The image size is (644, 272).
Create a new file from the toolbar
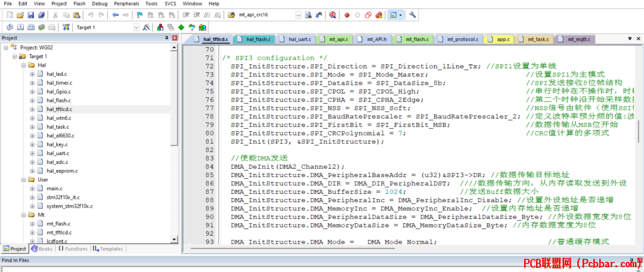[10, 15]
